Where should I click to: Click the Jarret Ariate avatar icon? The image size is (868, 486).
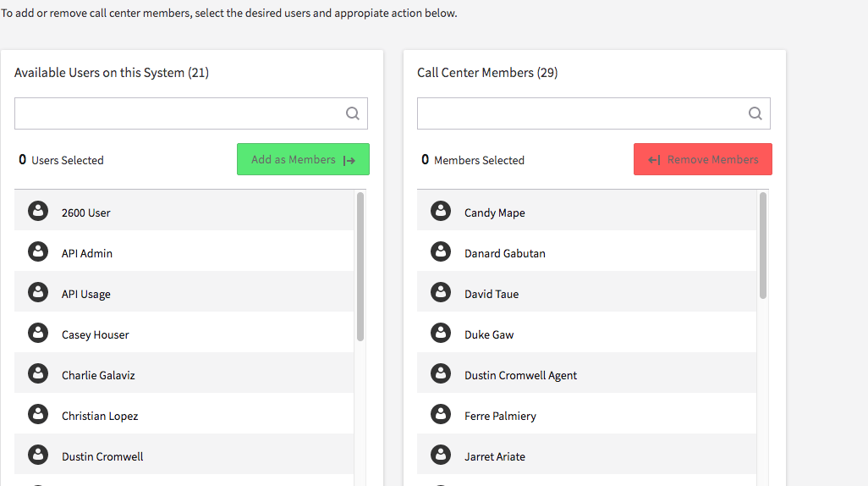tap(441, 455)
